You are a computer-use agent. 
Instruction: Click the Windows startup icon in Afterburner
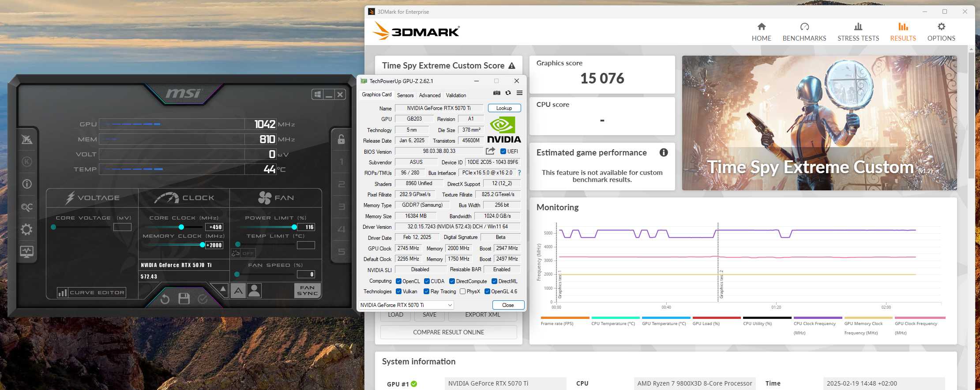317,95
